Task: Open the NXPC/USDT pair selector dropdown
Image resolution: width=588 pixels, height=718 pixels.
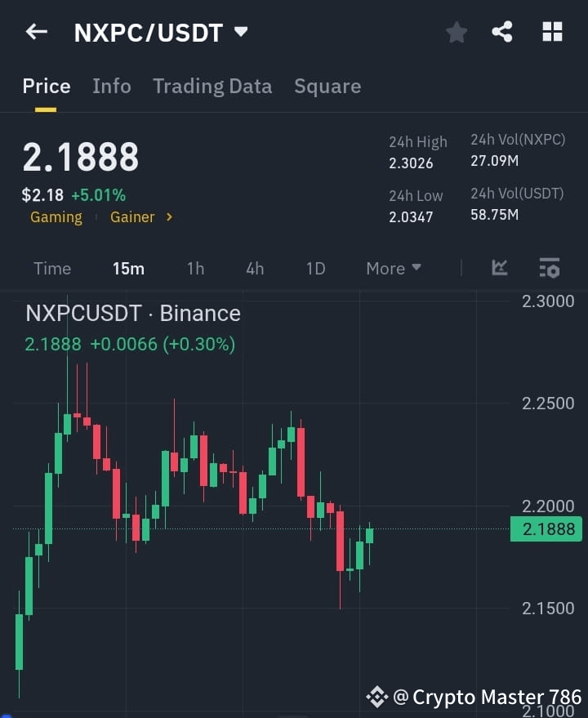Action: tap(240, 32)
